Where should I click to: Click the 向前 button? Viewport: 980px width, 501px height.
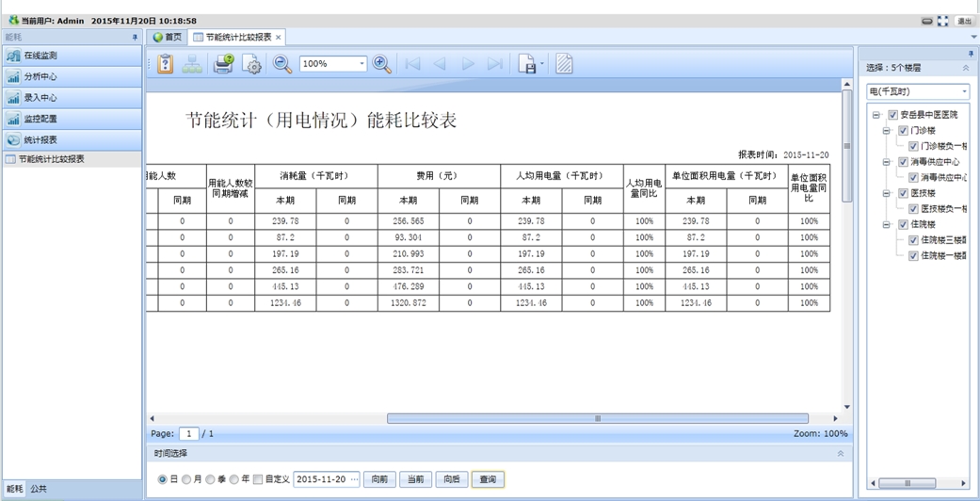379,479
